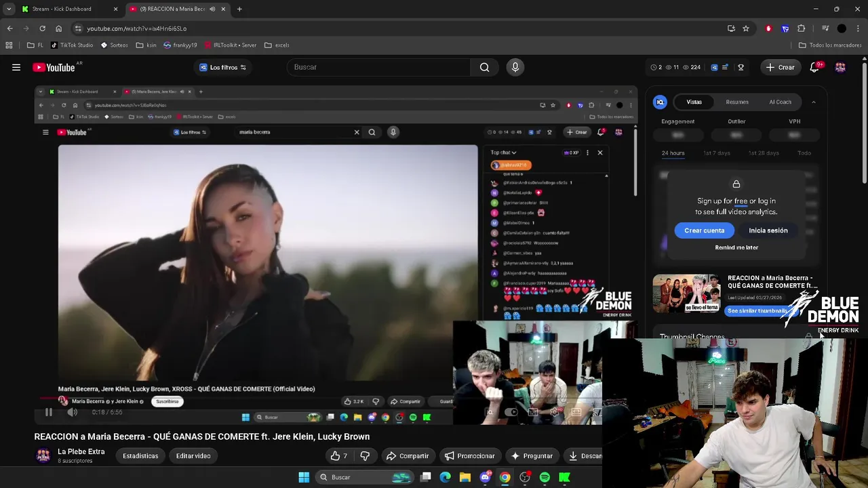The height and width of the screenshot is (488, 868).
Task: Focus the YouTube Buscar search field
Action: click(x=378, y=67)
